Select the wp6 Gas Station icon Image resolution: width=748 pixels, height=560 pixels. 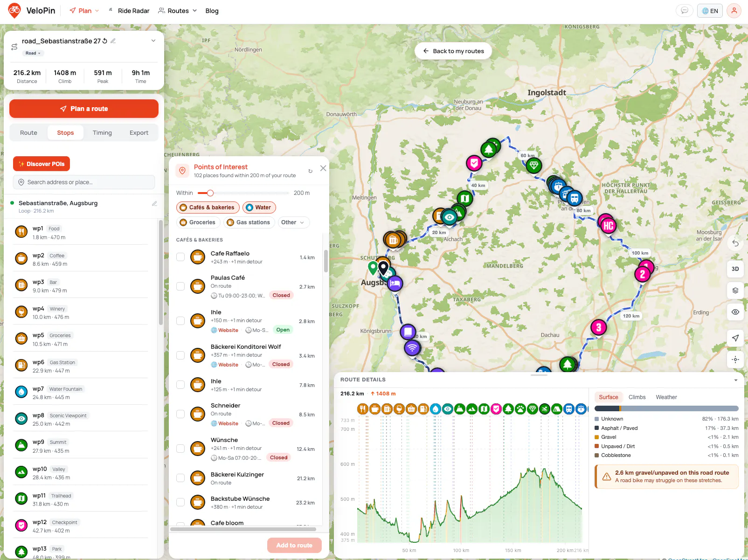21,366
